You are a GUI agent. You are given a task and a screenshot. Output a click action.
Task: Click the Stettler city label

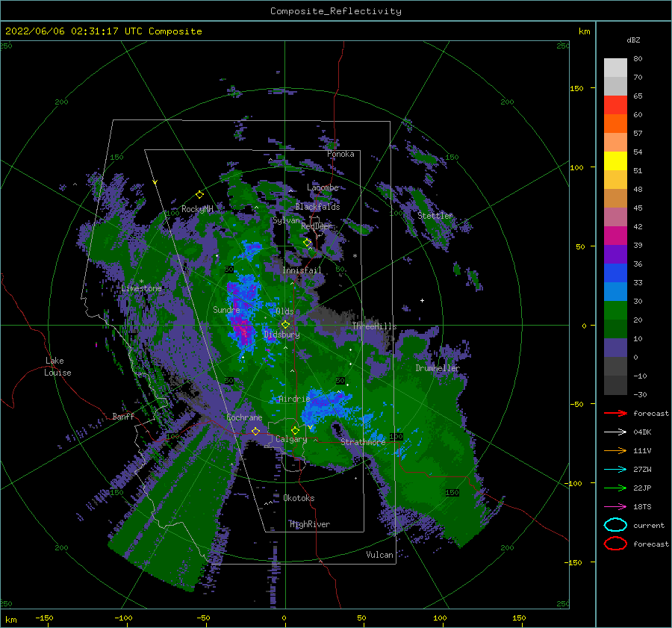point(435,216)
